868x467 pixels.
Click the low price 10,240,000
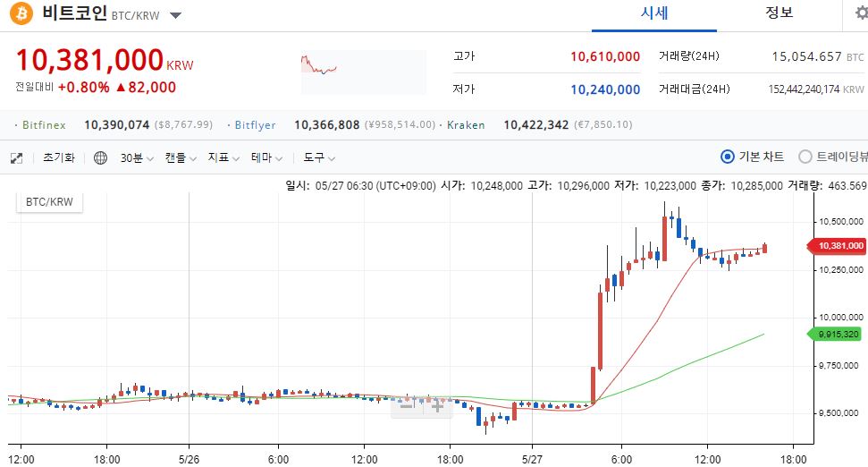605,89
